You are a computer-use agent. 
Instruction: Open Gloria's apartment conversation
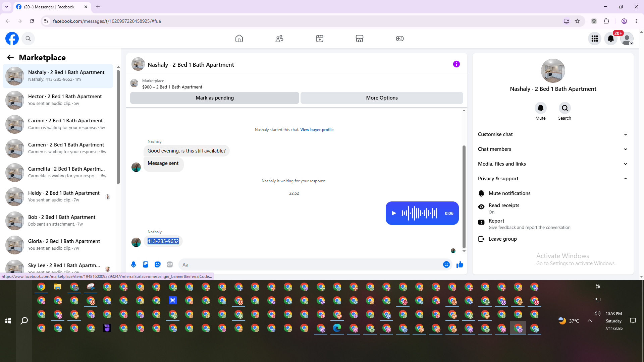click(x=58, y=245)
